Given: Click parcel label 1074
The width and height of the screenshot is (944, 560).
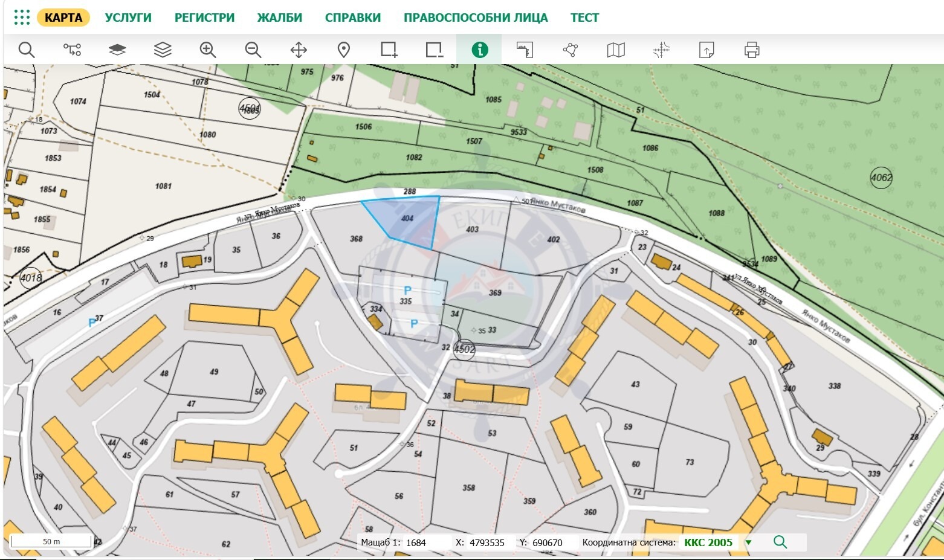Looking at the screenshot, I should tap(78, 101).
